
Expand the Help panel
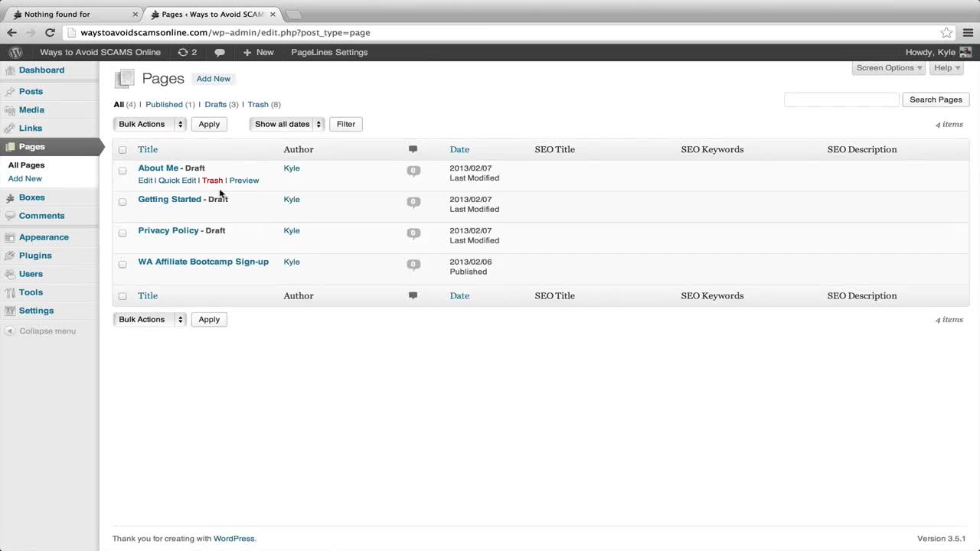[x=947, y=68]
